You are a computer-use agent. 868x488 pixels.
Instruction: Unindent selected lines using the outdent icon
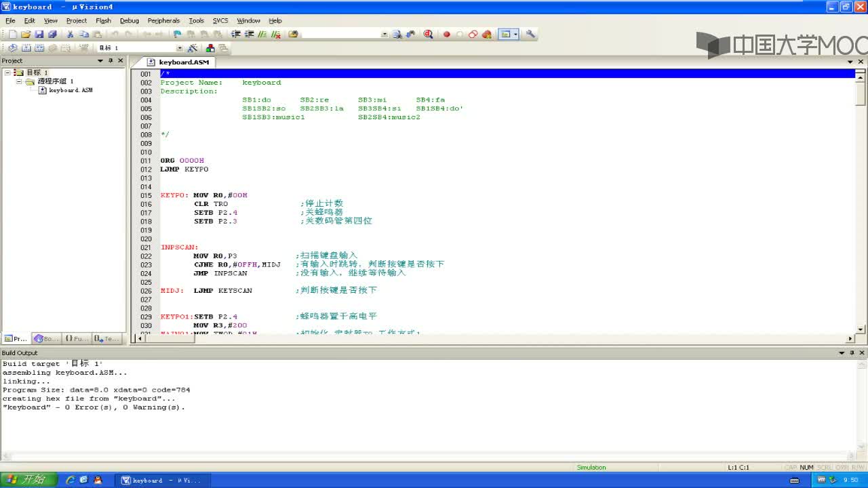click(x=249, y=35)
